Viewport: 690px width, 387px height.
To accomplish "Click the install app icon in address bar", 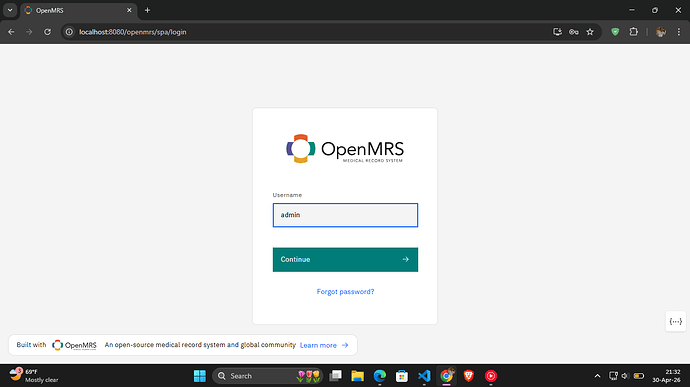I will point(557,32).
